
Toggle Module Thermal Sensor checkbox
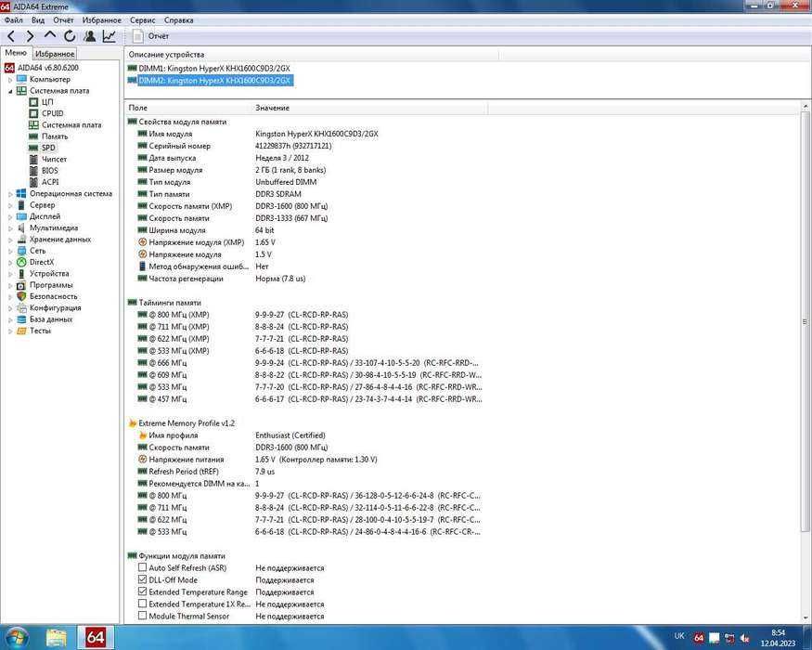click(x=142, y=616)
